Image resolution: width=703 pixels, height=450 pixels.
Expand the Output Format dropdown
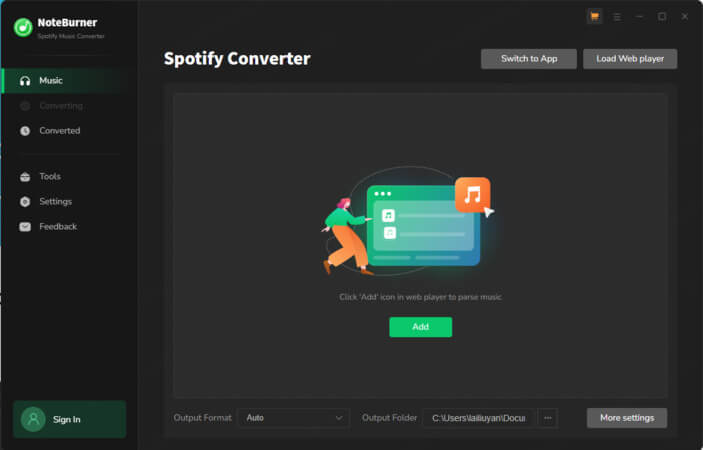click(293, 418)
